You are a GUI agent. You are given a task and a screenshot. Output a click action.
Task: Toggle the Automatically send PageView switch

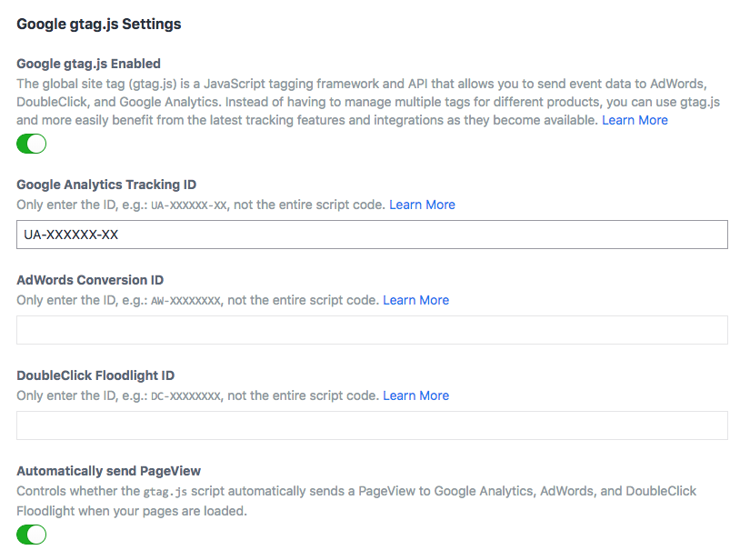coord(32,535)
